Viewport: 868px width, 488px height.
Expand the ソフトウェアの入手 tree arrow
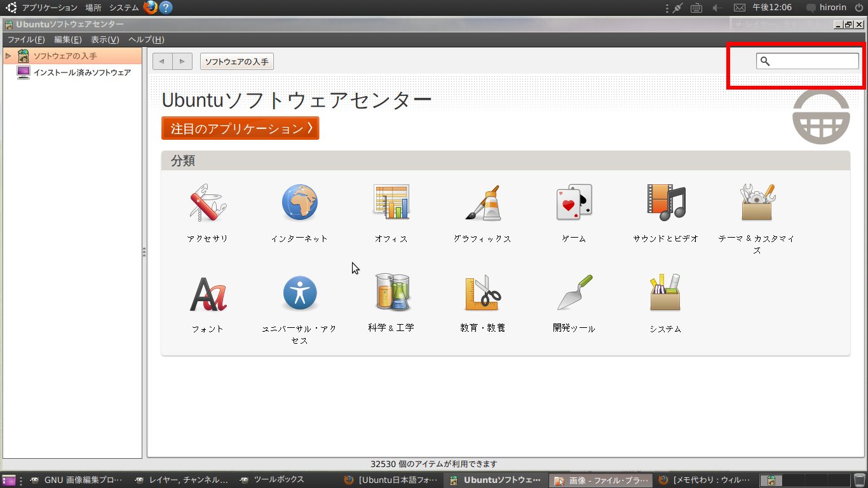[8, 56]
